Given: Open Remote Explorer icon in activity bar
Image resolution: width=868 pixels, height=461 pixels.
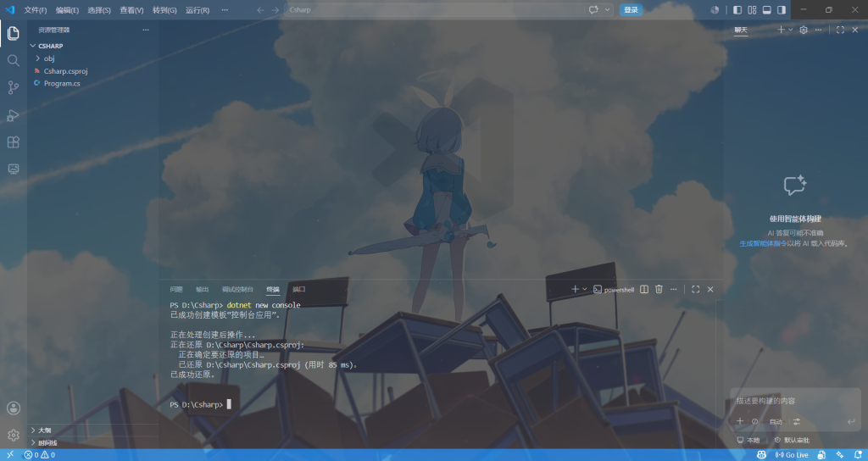Looking at the screenshot, I should [14, 169].
